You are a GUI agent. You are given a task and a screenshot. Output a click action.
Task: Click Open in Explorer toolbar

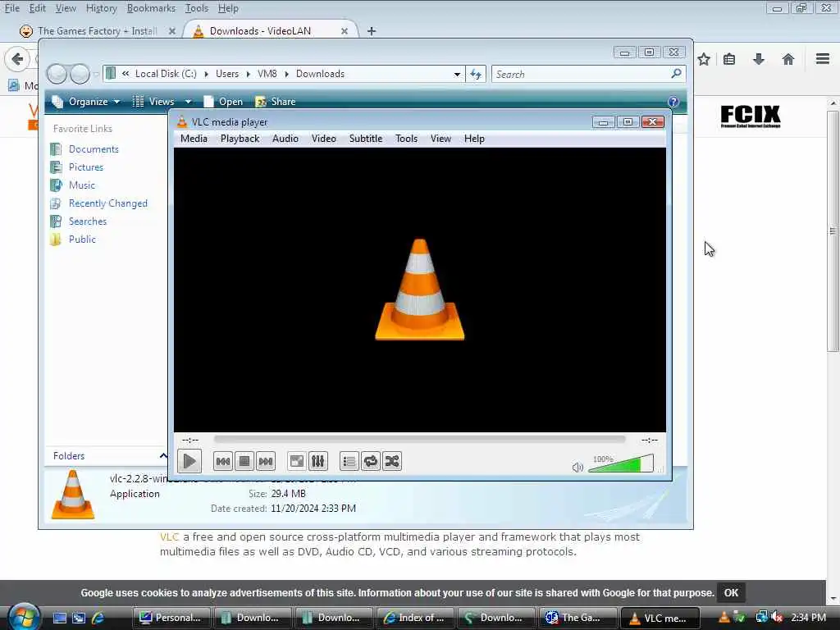(223, 102)
